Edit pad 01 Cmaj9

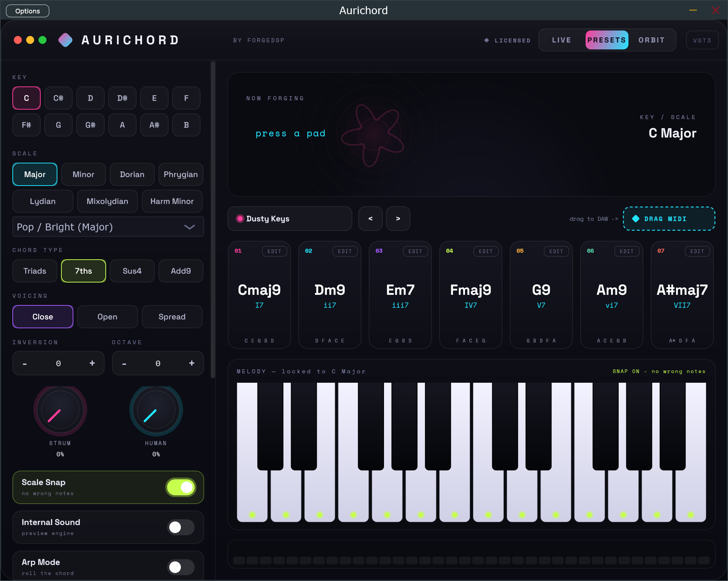click(275, 251)
